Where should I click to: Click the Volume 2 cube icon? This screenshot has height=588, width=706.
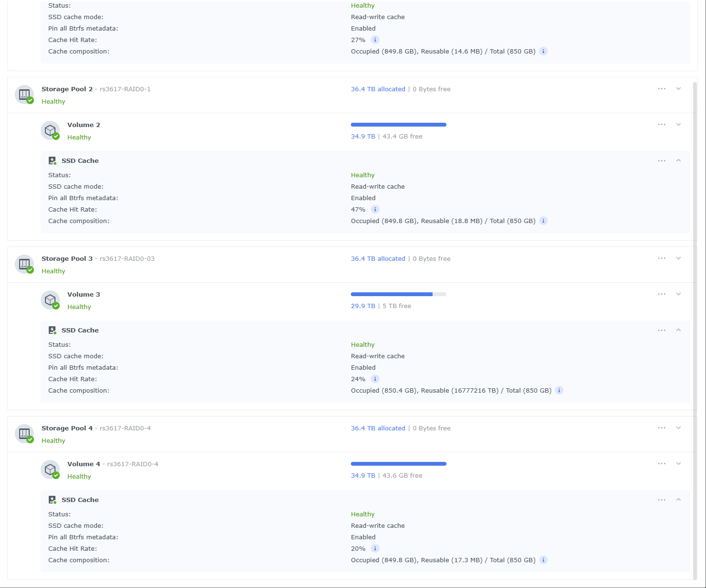coord(50,130)
